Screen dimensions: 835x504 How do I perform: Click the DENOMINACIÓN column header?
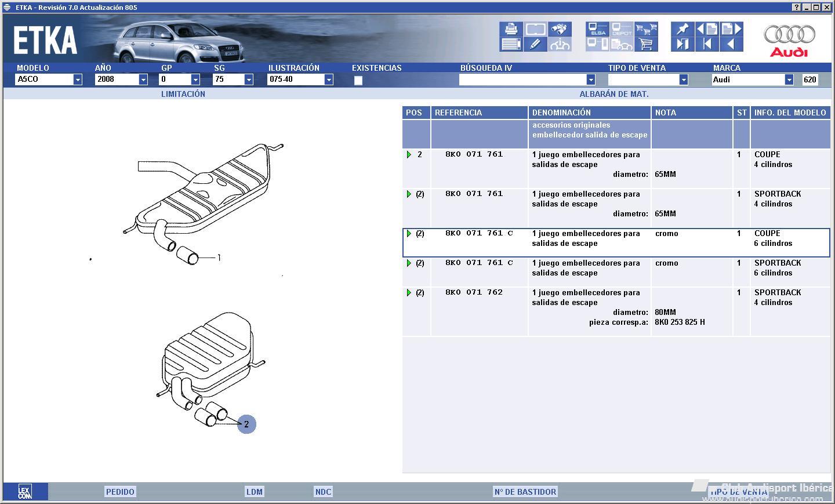coord(589,113)
